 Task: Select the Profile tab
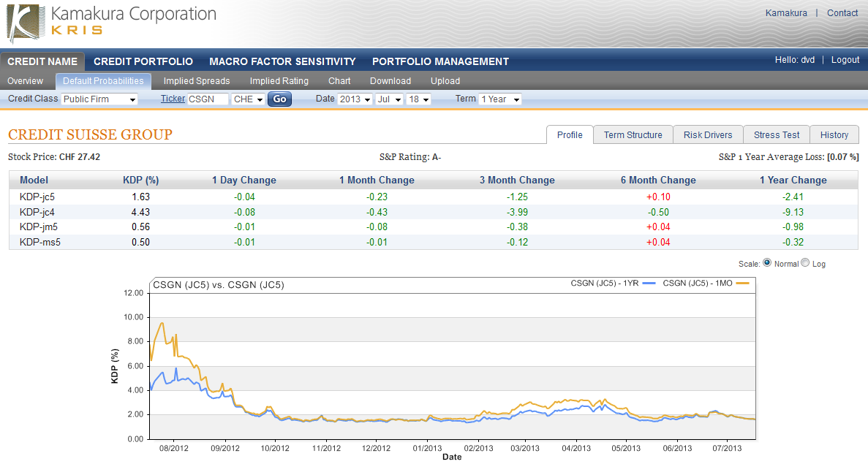pyautogui.click(x=570, y=134)
